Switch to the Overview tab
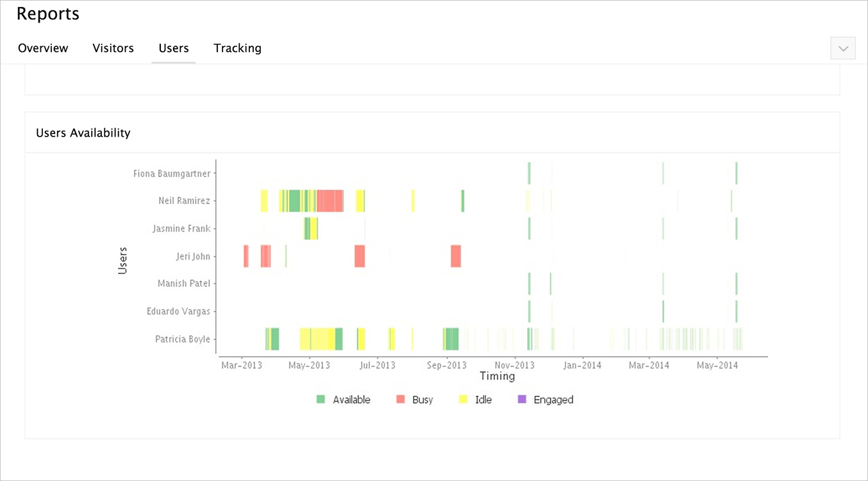 43,48
